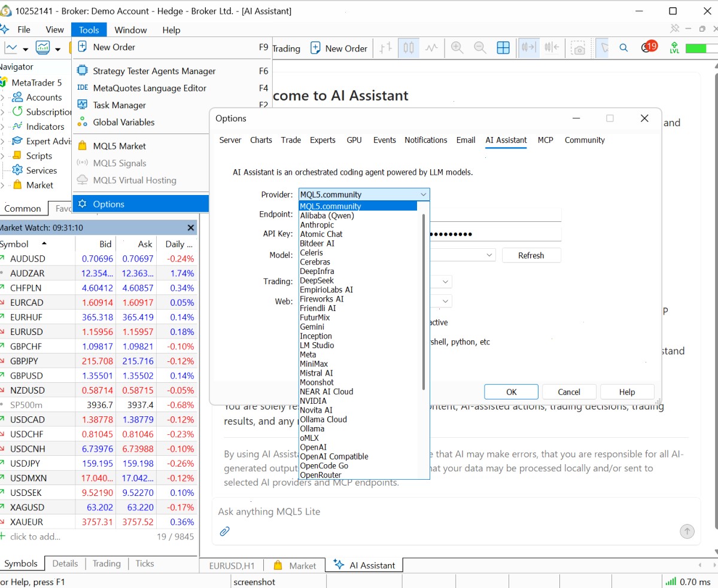Open the File menu

point(24,30)
